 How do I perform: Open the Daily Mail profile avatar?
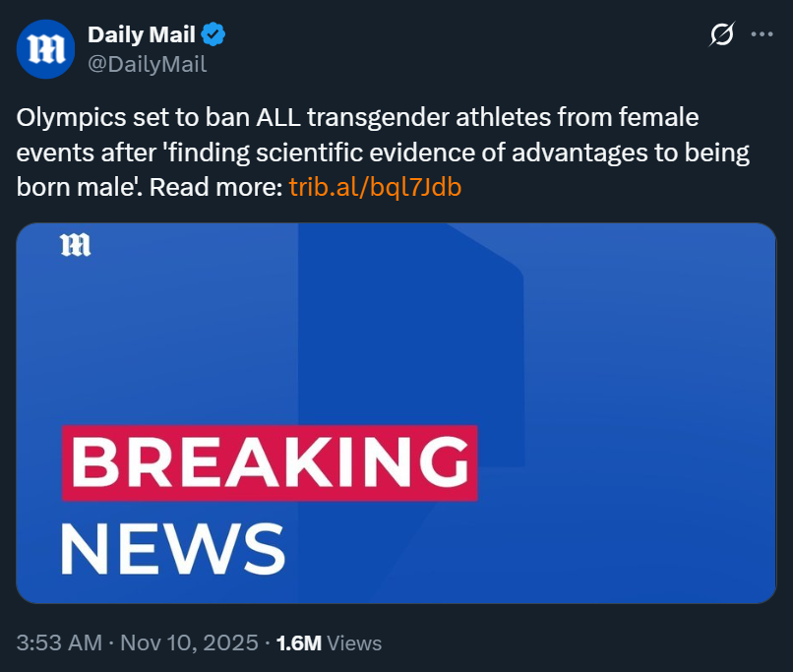[x=45, y=49]
